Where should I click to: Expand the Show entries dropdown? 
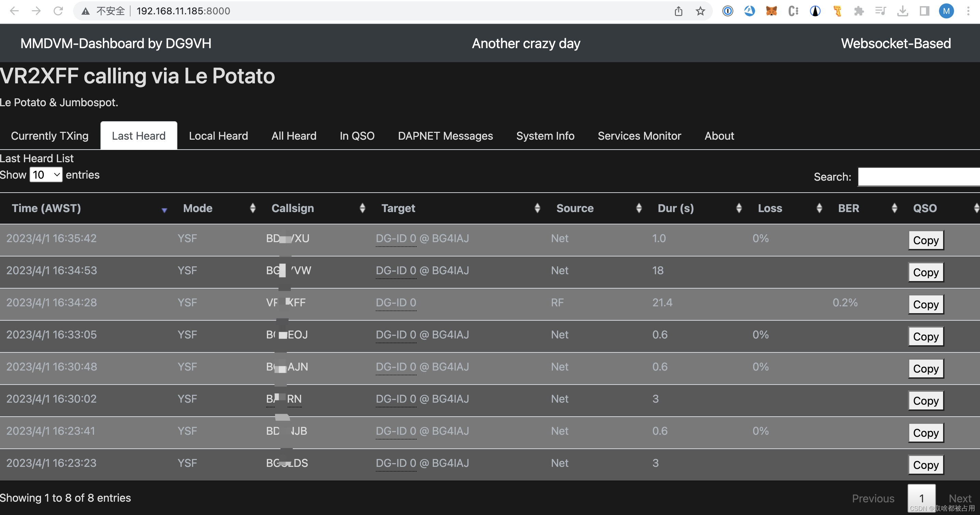(46, 175)
